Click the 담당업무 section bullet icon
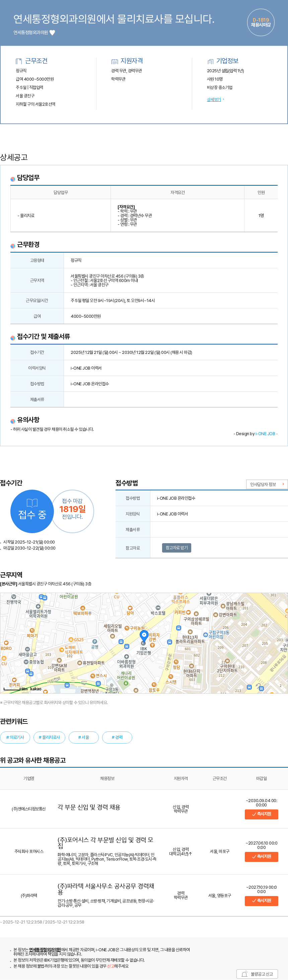The height and width of the screenshot is (980, 288). (13, 179)
